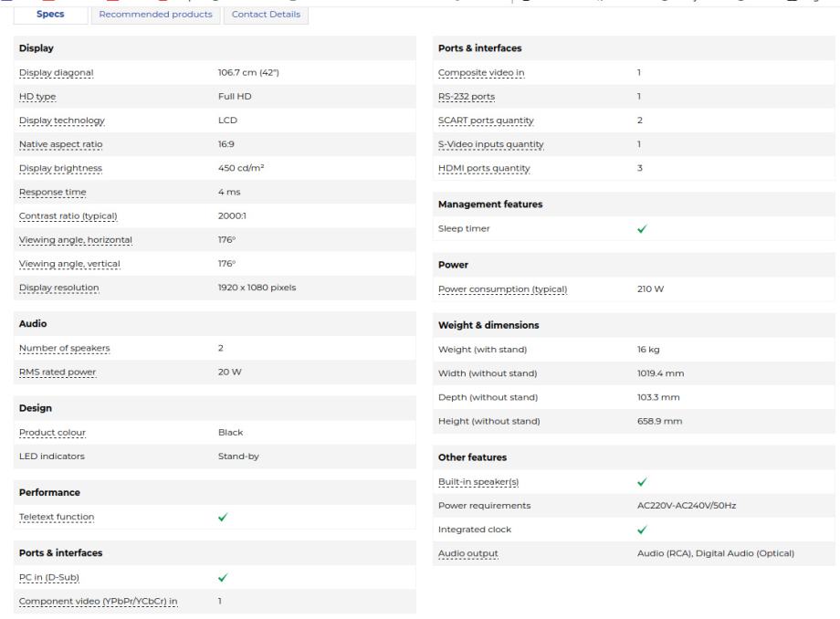
Task: Click the 20 W rated power value
Action: pos(230,372)
